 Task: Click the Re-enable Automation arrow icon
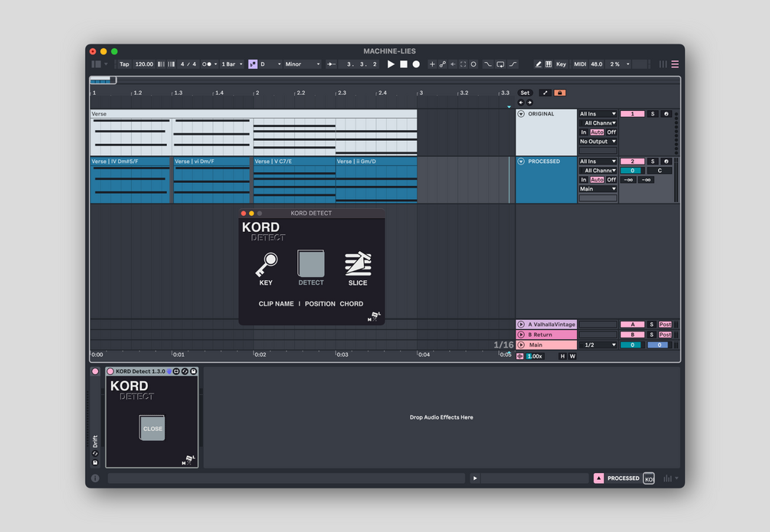pos(453,64)
